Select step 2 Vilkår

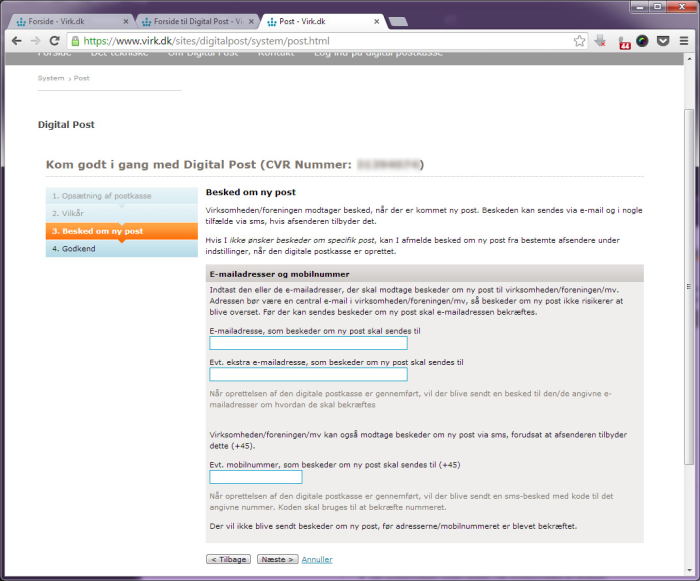point(121,213)
